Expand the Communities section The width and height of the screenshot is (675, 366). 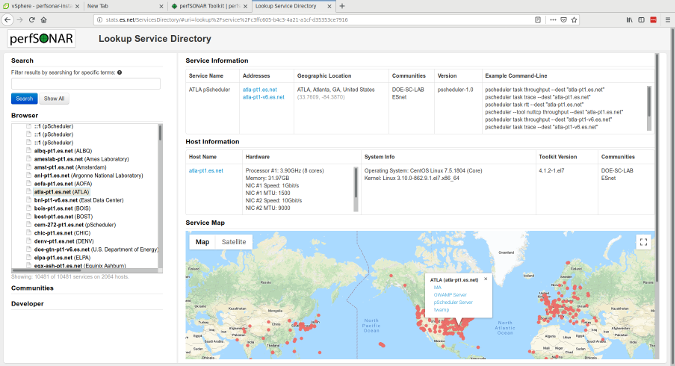[32, 288]
